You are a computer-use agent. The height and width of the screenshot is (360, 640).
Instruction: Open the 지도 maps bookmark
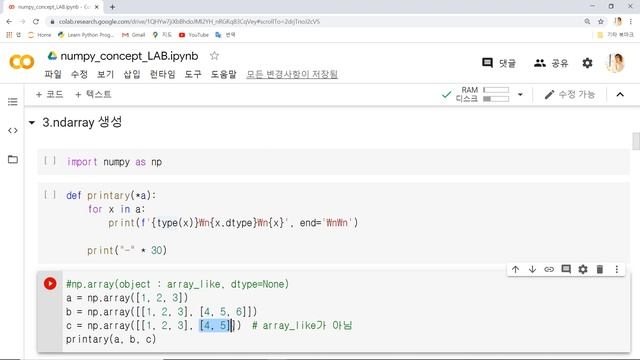pos(162,35)
